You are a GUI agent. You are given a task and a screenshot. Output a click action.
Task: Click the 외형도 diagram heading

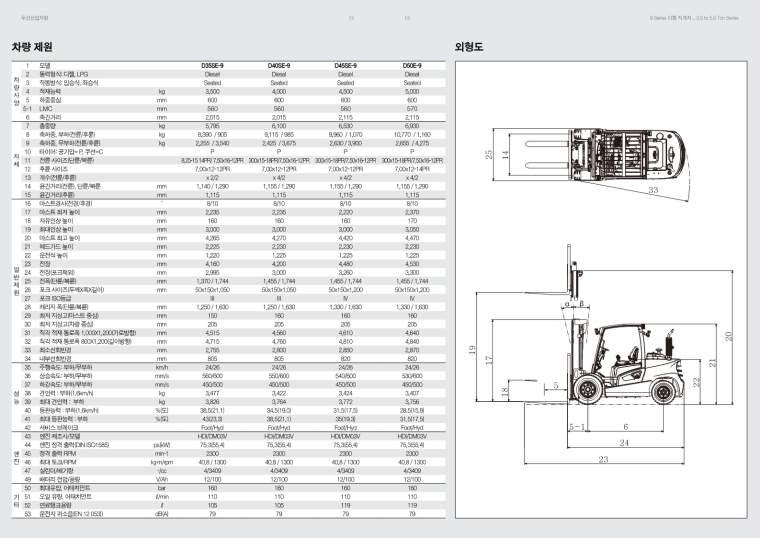(x=468, y=46)
